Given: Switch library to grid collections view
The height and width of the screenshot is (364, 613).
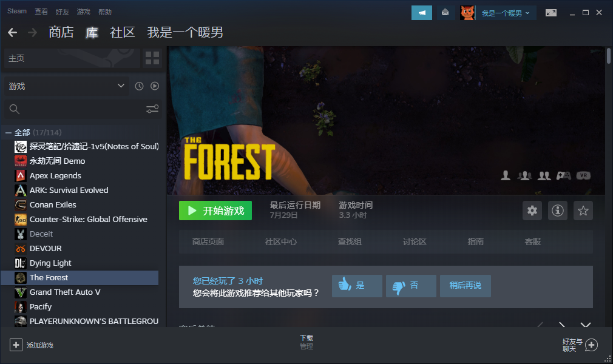Looking at the screenshot, I should [x=152, y=58].
